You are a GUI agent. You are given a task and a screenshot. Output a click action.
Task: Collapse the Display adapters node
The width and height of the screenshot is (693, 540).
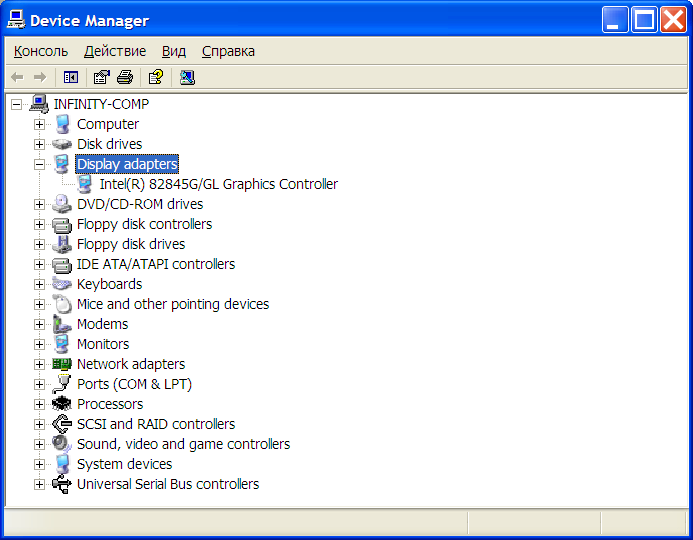[39, 164]
